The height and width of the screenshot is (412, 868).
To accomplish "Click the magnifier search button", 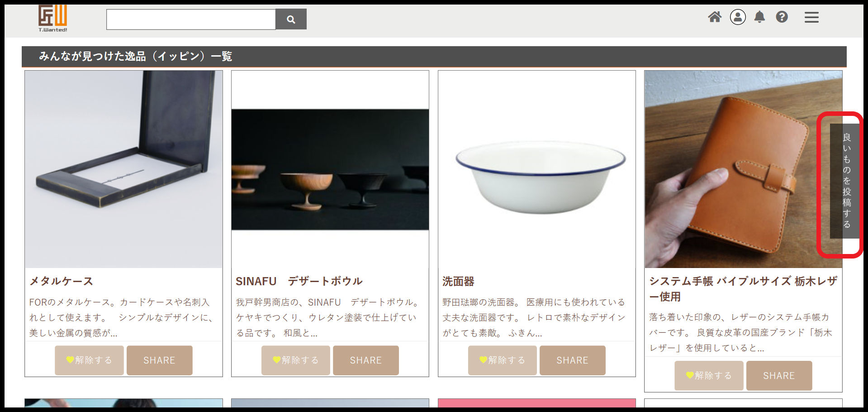I will point(291,19).
